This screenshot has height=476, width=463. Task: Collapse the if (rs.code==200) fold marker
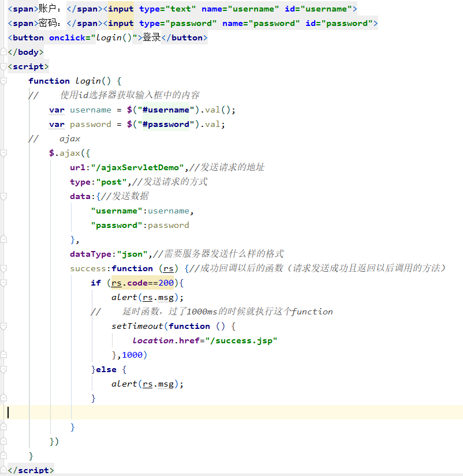point(3,283)
